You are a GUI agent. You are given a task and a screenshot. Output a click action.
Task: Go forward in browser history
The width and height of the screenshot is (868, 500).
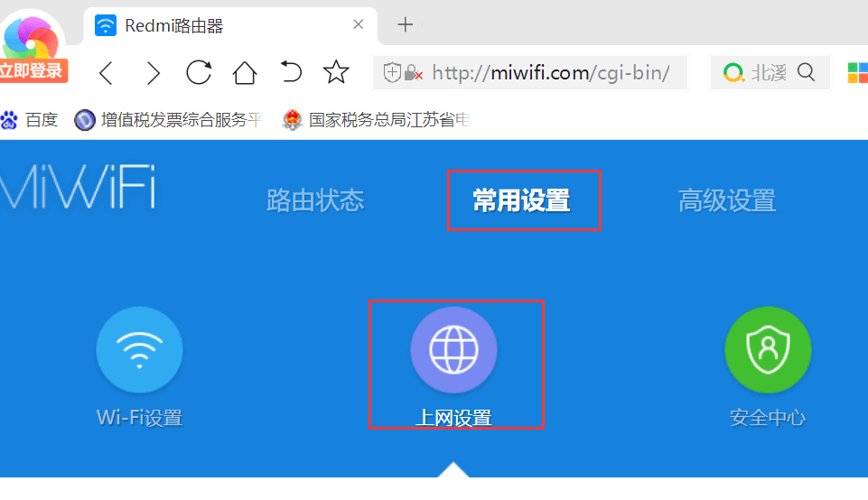tap(153, 73)
